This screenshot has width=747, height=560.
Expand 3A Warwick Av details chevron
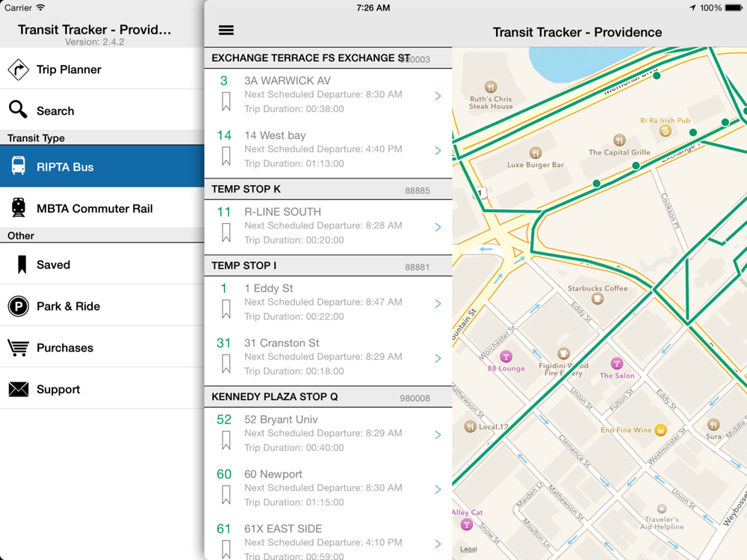click(x=438, y=96)
